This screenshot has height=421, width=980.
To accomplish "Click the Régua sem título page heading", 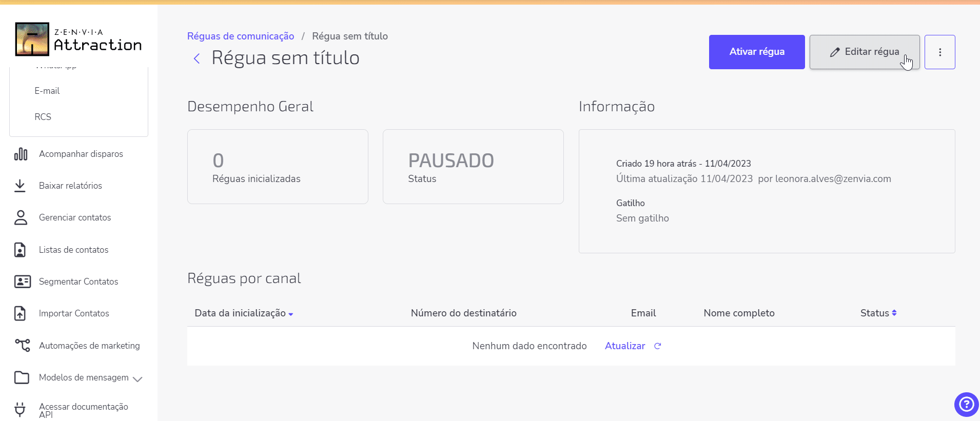I will [x=285, y=58].
